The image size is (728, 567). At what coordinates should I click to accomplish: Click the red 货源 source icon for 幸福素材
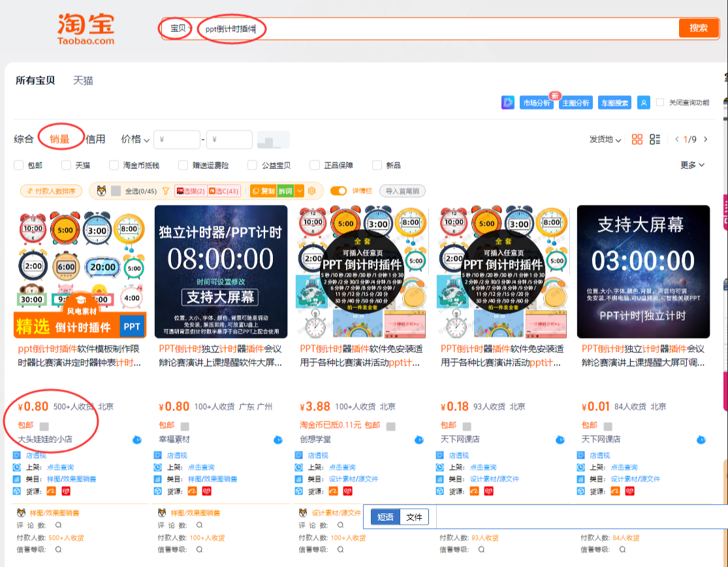coord(207,491)
